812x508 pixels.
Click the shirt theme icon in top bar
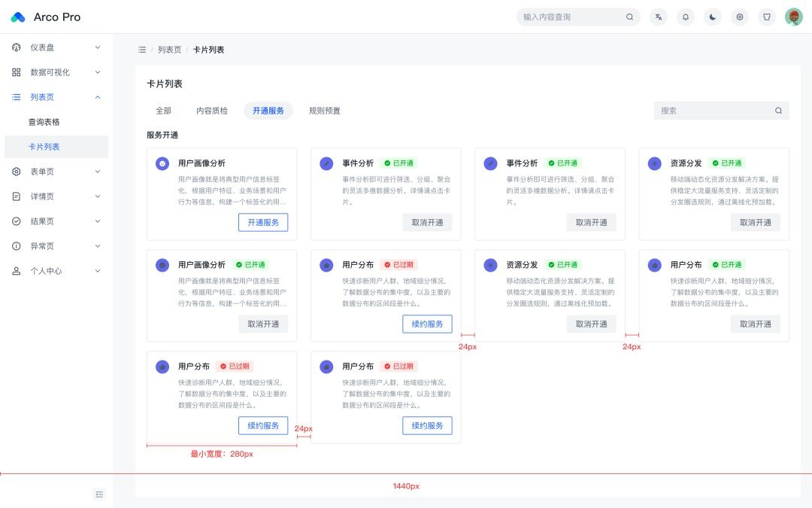tap(767, 17)
